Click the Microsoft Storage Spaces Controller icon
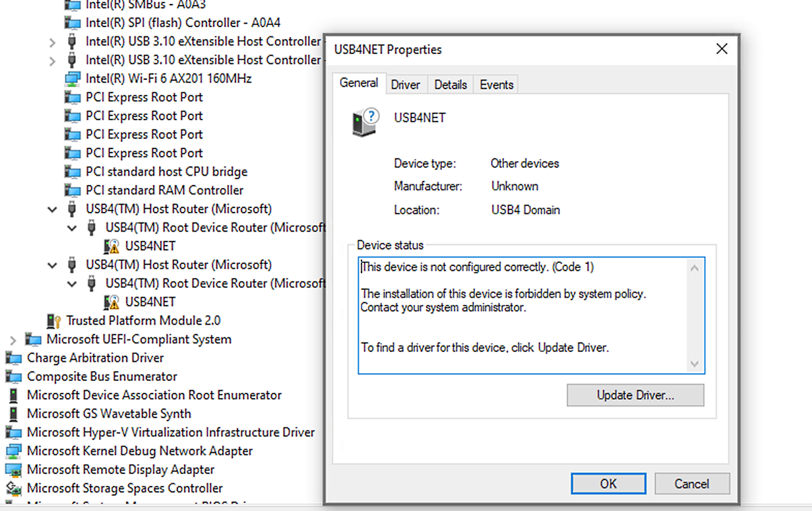The image size is (812, 511). (13, 489)
